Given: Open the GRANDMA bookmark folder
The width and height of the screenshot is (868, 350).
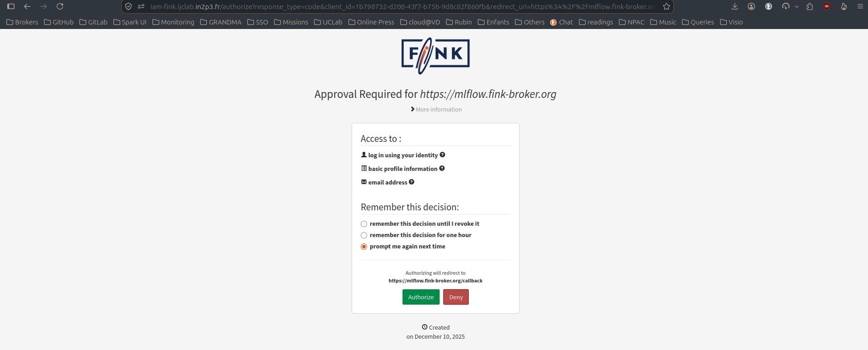Looking at the screenshot, I should point(221,22).
